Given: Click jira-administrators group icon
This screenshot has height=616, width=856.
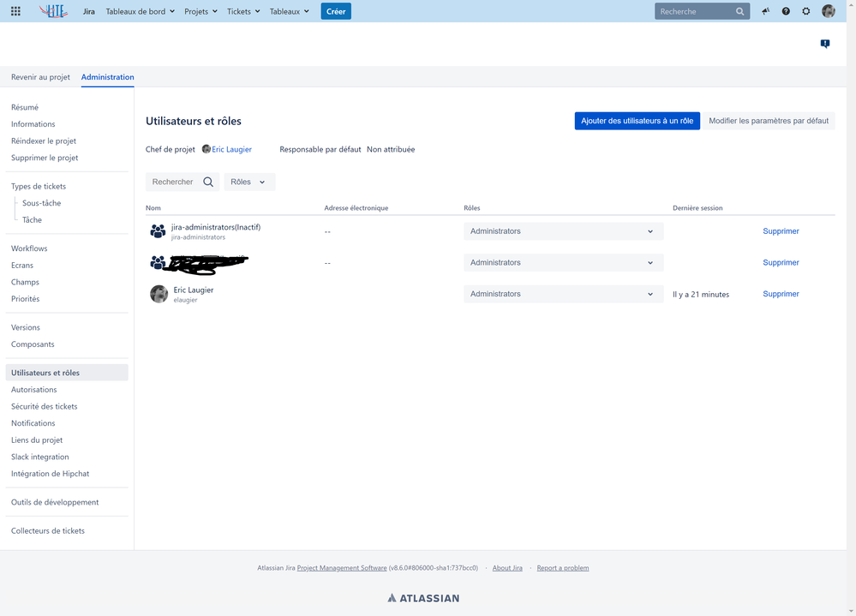Looking at the screenshot, I should [158, 231].
